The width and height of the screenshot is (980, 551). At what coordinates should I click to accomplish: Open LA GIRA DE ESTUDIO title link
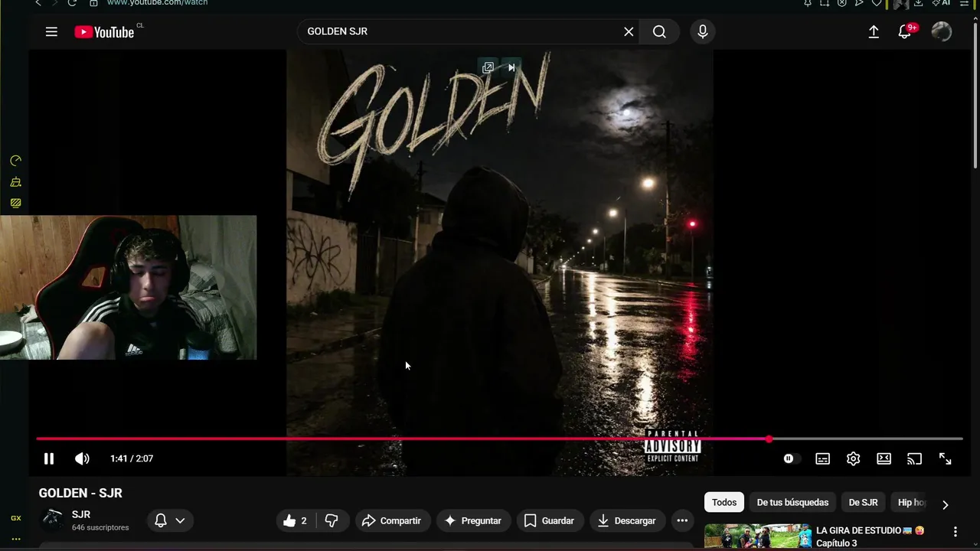[870, 536]
